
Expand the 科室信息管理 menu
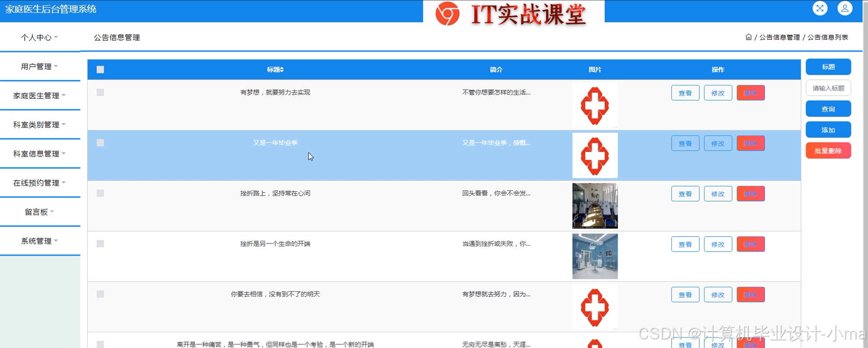point(40,154)
